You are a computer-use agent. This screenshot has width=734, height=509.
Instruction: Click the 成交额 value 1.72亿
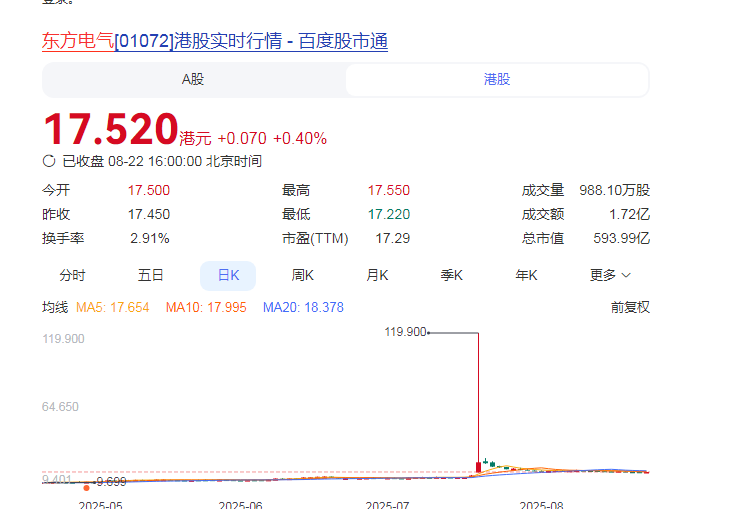(630, 214)
